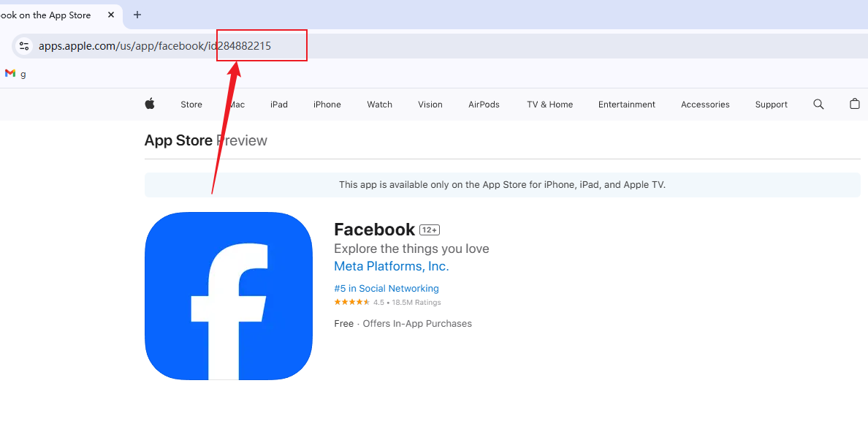Viewport: 868px width, 443px height.
Task: Click the Apple logo in navigation bar
Action: [149, 105]
